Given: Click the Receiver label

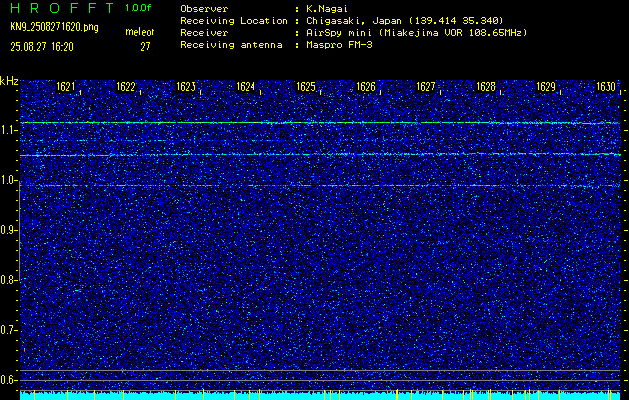Looking at the screenshot, I should tap(204, 32).
